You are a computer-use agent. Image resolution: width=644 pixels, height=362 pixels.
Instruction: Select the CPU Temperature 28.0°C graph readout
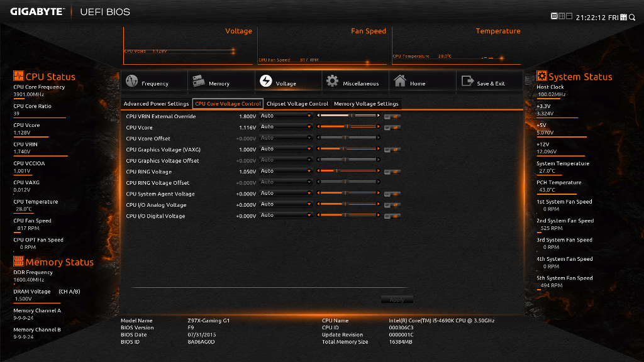pos(422,56)
